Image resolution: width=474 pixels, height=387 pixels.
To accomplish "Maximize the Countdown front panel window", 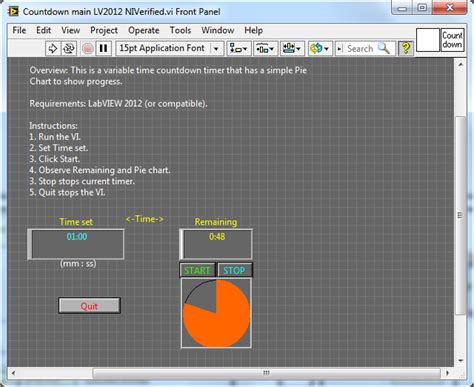I will click(x=422, y=8).
